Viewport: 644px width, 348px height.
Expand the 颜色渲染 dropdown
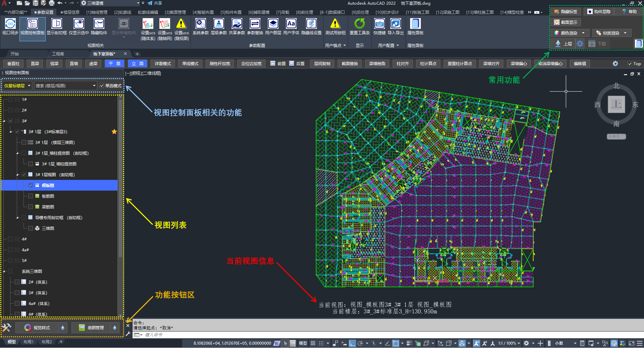[x=583, y=33]
